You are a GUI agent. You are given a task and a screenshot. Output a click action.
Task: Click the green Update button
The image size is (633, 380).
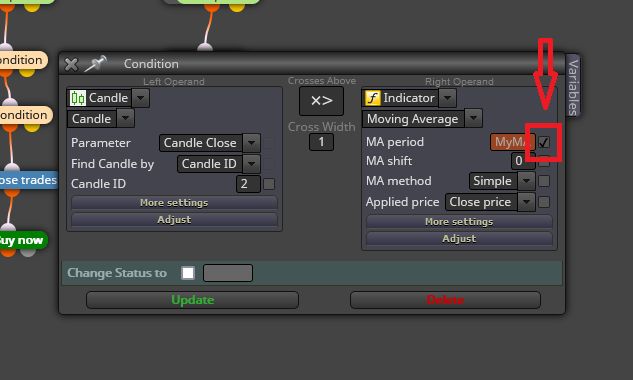point(193,300)
